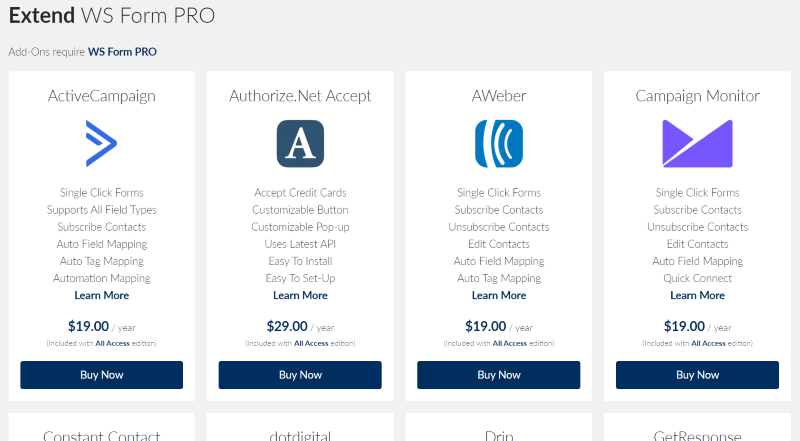Screen dimensions: 800x441
Task: Click 'Auto Tag Mapping' in AWeber card
Action: [498, 278]
